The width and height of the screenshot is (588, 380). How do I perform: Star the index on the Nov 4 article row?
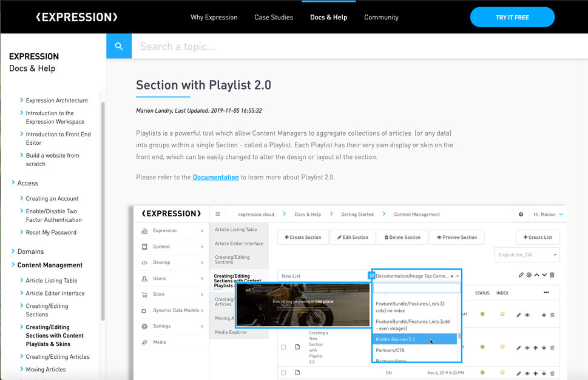502,372
